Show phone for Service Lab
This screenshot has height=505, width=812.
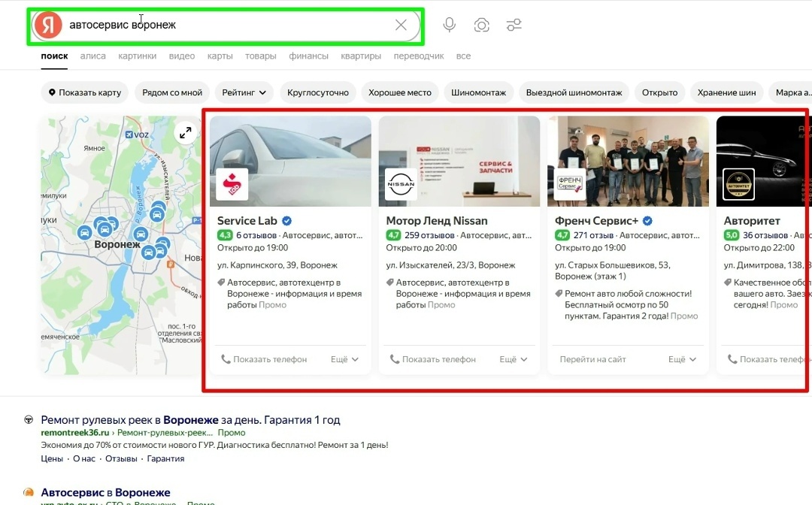264,359
